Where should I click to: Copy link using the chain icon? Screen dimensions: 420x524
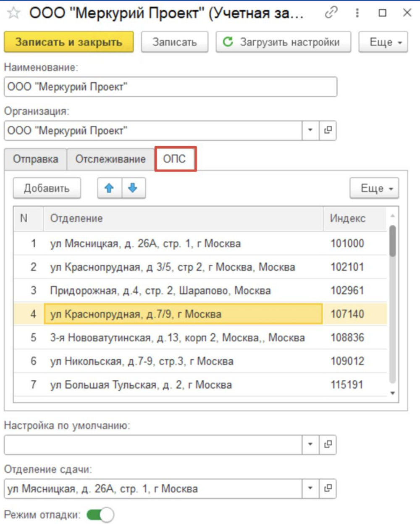[x=331, y=13]
